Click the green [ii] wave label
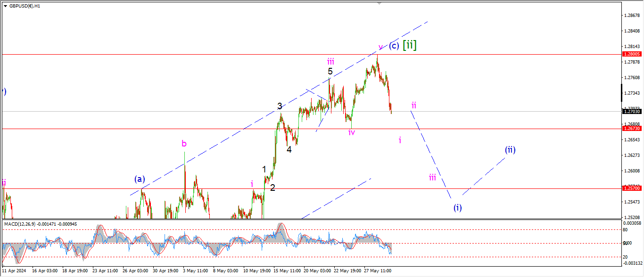Viewport: 644px width, 277px height. click(x=409, y=45)
